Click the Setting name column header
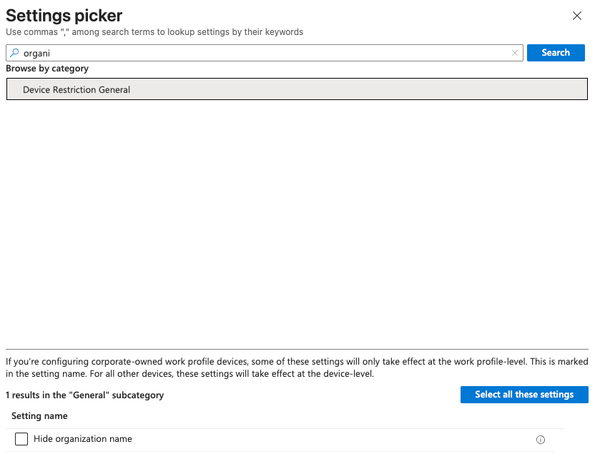The height and width of the screenshot is (474, 600). [40, 415]
